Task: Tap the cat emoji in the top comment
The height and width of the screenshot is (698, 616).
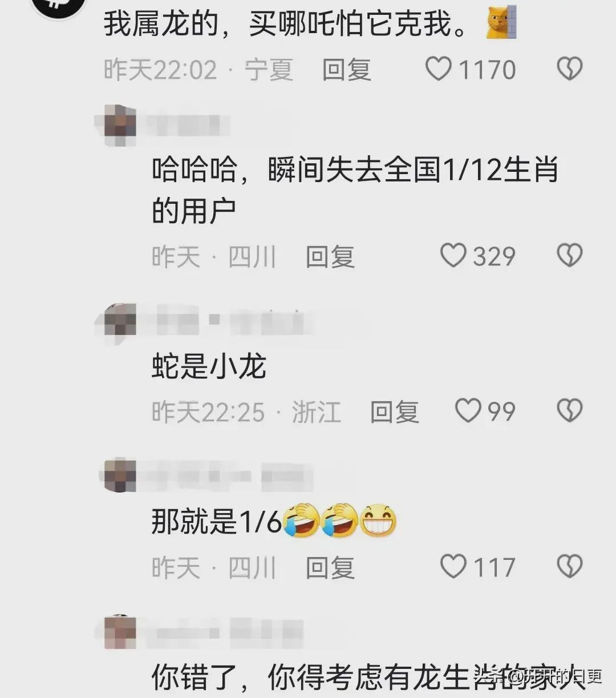Action: pos(501,23)
